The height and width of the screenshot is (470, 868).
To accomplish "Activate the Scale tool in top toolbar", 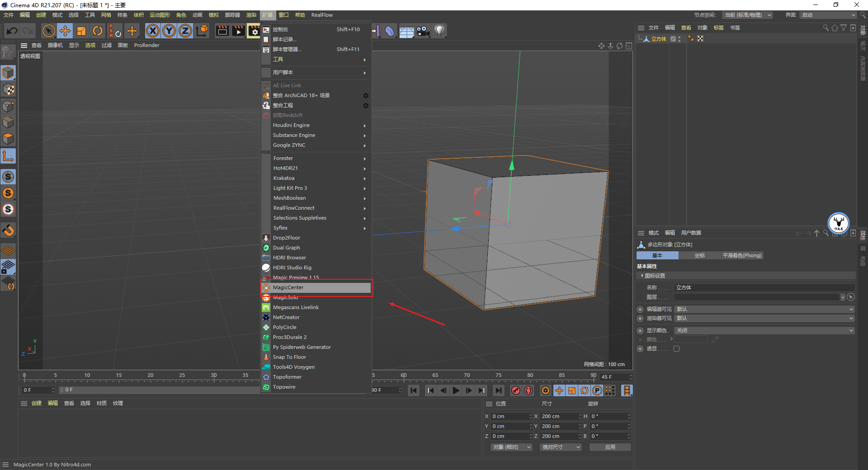I will pyautogui.click(x=81, y=31).
